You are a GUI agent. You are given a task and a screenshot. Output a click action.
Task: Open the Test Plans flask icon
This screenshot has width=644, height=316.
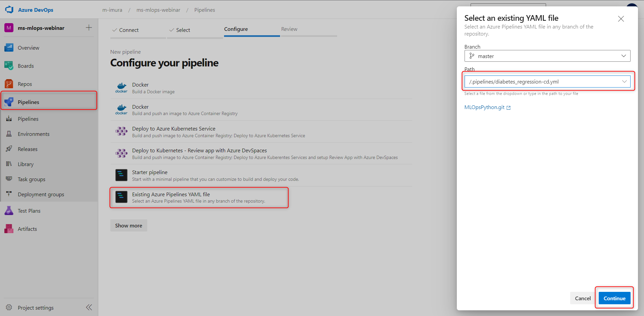(x=9, y=211)
